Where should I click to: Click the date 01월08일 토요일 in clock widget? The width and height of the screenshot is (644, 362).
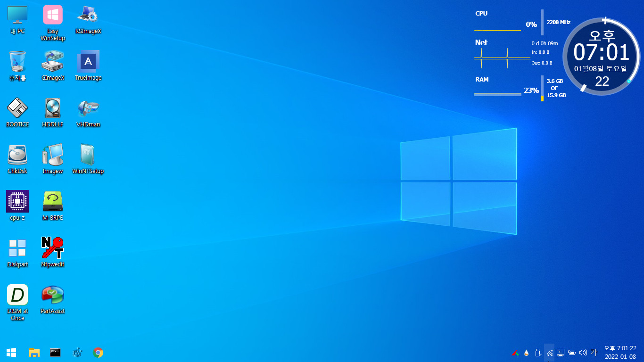601,69
